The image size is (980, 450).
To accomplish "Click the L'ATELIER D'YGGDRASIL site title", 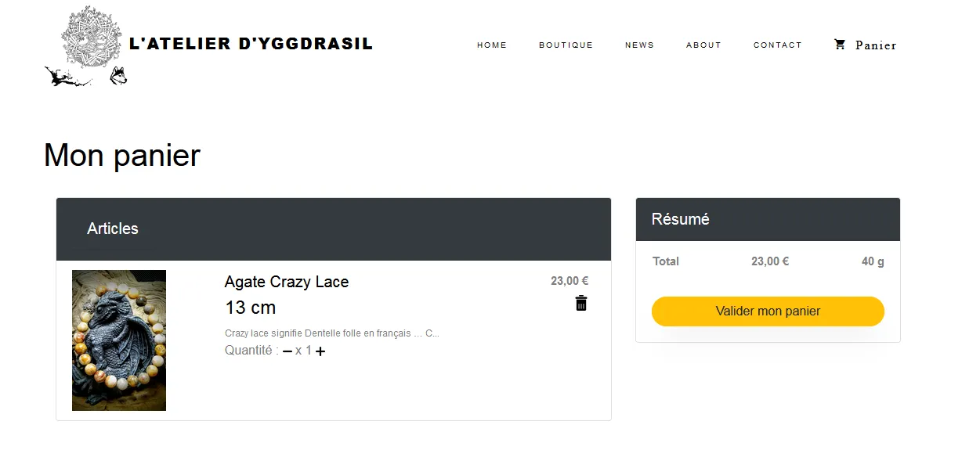I will click(x=251, y=44).
